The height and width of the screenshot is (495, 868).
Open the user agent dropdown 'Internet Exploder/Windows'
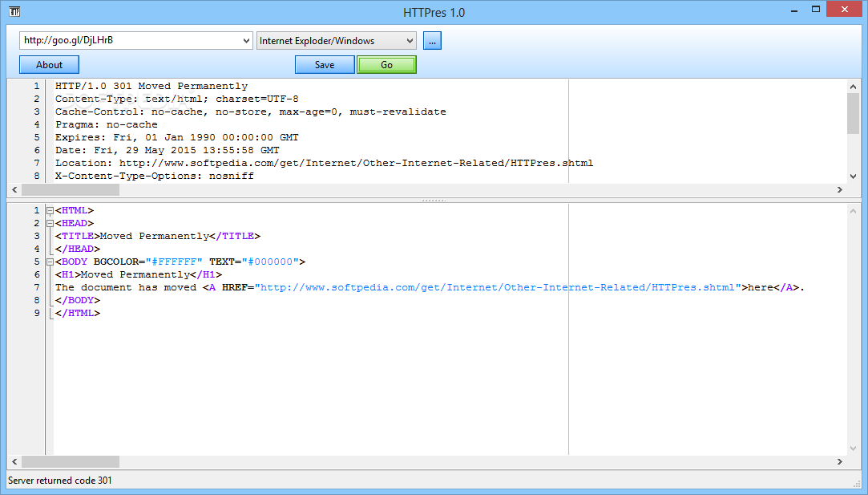tap(336, 40)
